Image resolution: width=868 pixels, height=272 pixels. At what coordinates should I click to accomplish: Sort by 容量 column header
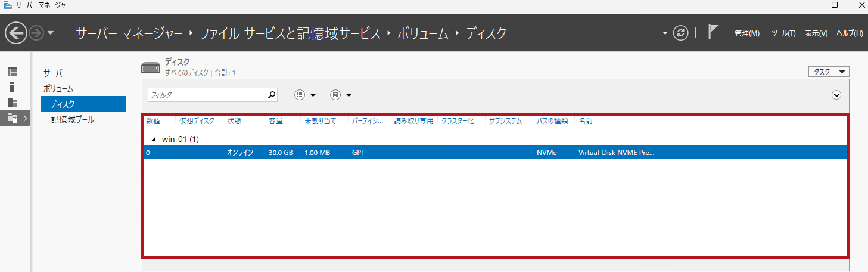point(276,121)
